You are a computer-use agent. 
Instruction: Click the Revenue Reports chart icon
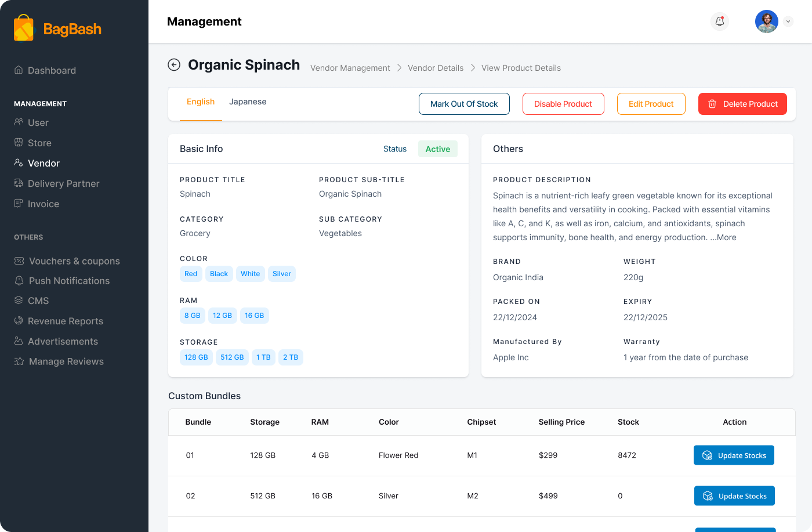pyautogui.click(x=19, y=321)
